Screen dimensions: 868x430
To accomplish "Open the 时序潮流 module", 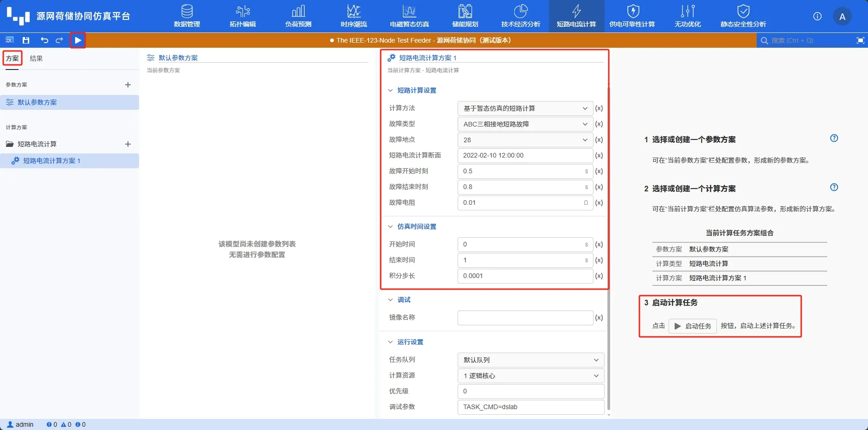I will point(354,16).
